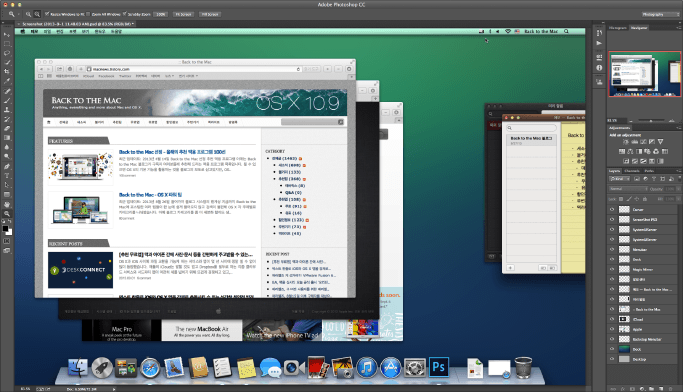Open the Kind layer filter dropdown
Image resolution: width=683 pixels, height=392 pixels.
click(x=619, y=179)
